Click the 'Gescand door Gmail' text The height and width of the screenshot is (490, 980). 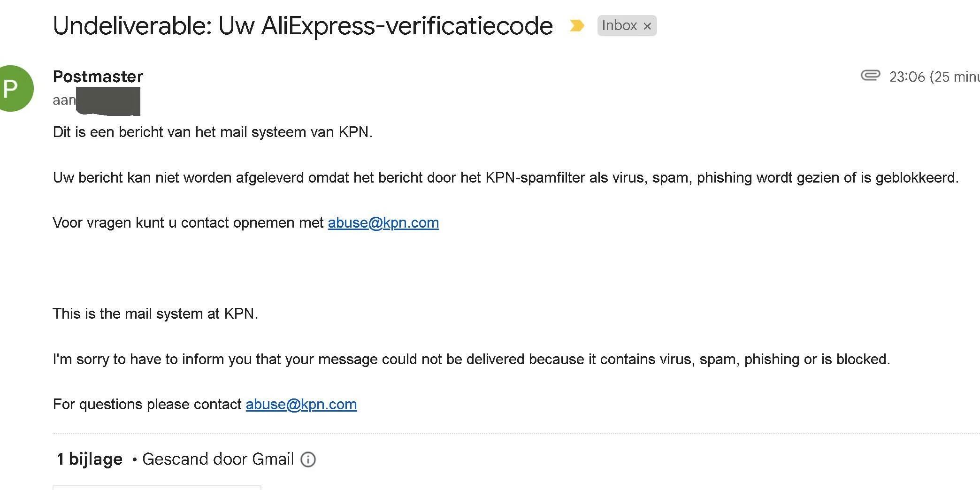pos(218,459)
